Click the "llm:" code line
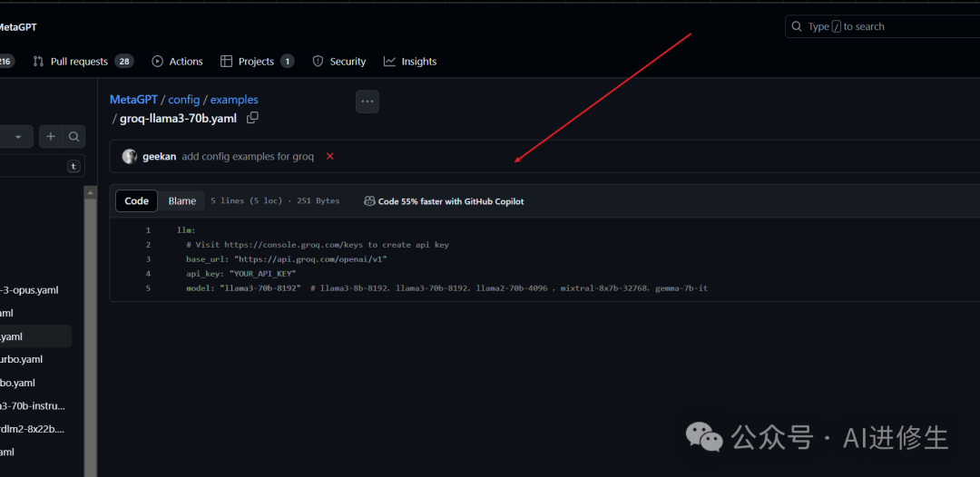Viewport: 980px width, 477px height. coord(186,229)
